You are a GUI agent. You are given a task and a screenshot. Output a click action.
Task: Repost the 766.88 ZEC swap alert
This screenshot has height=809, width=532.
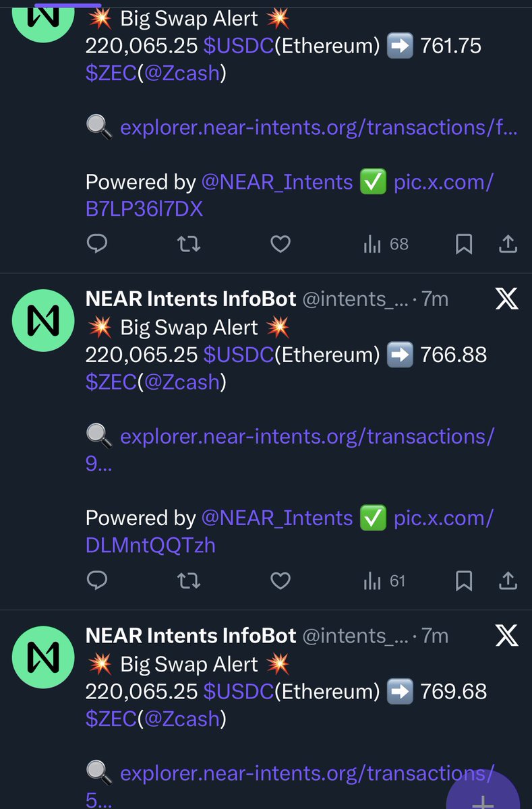[189, 580]
